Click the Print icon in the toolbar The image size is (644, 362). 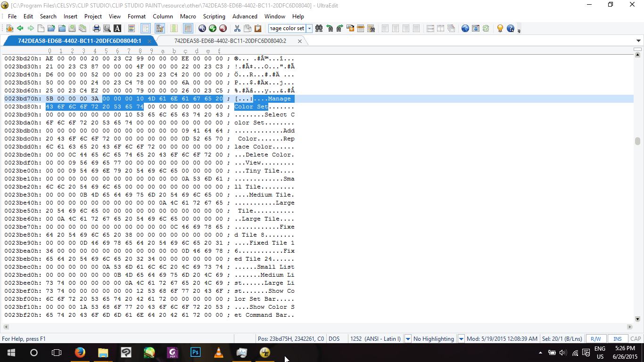click(x=97, y=28)
